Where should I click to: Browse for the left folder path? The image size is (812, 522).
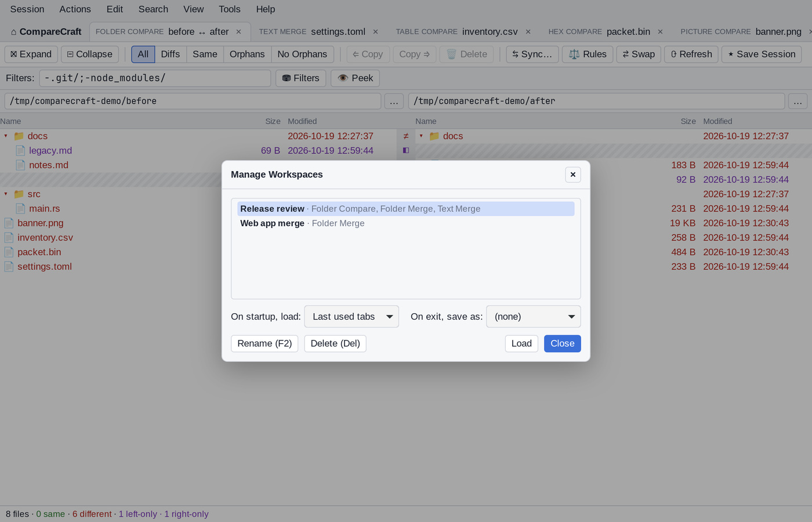click(394, 101)
